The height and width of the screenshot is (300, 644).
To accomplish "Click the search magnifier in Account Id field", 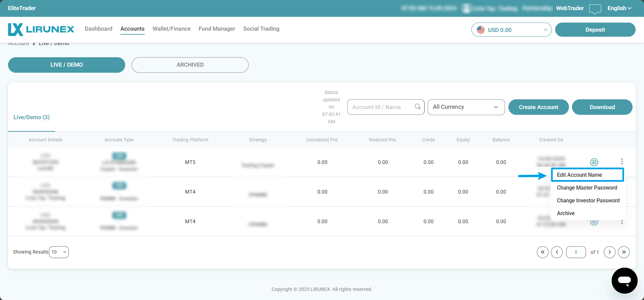I will pyautogui.click(x=418, y=107).
